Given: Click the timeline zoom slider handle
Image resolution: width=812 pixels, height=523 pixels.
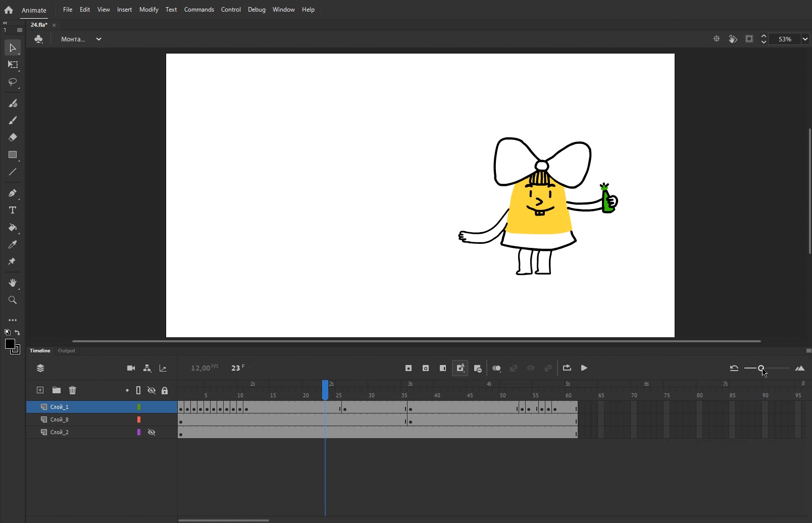Looking at the screenshot, I should point(761,368).
